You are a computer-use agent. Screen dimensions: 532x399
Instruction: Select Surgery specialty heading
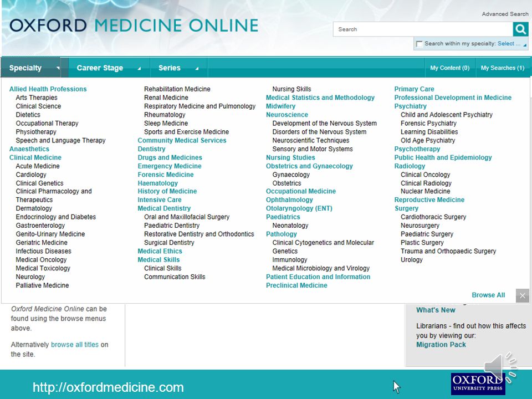[x=406, y=208]
